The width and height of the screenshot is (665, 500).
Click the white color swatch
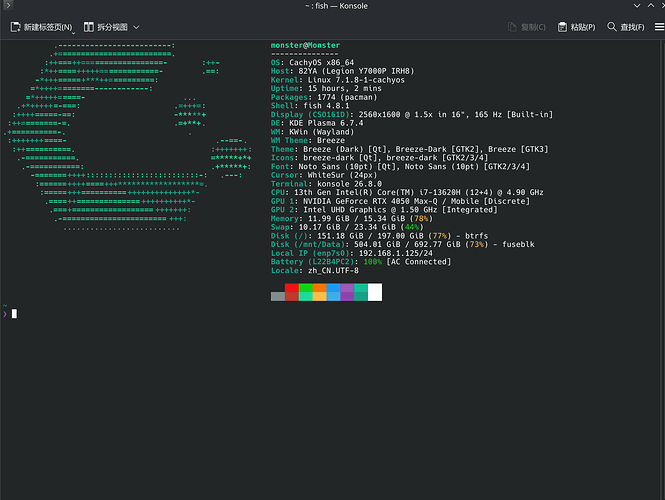(375, 292)
